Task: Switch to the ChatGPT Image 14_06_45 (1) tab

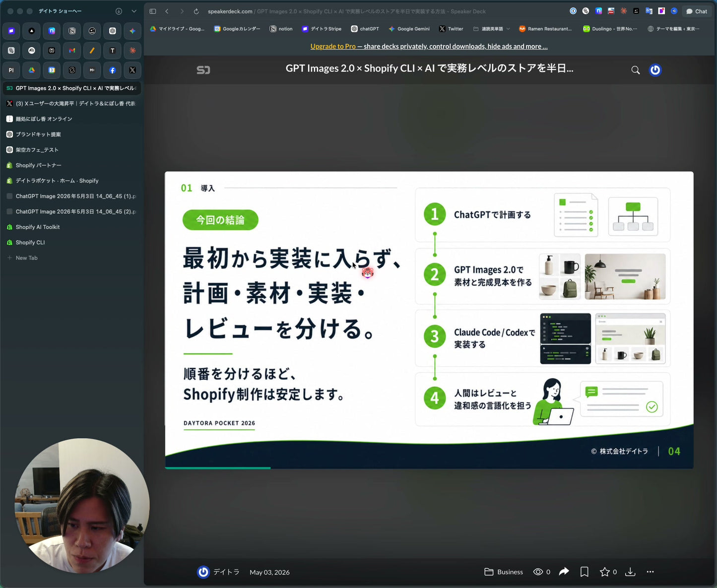Action: [72, 196]
